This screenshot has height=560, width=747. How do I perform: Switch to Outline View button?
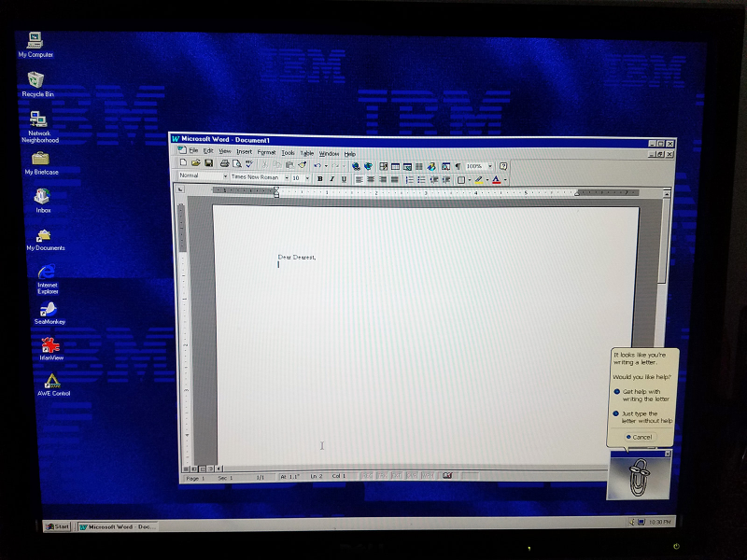(210, 469)
